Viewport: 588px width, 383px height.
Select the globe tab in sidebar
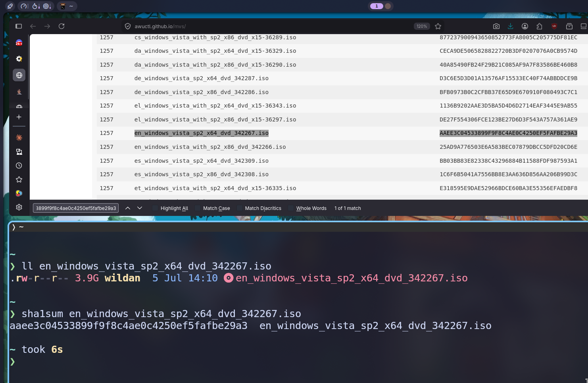[19, 75]
